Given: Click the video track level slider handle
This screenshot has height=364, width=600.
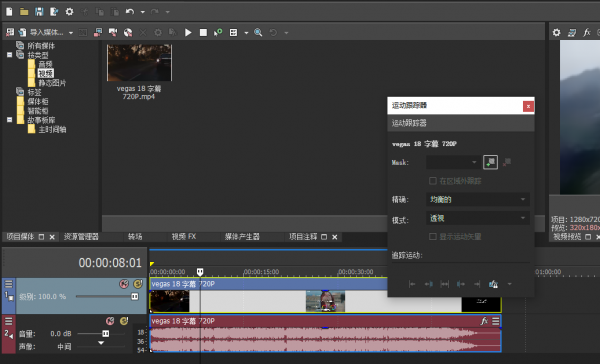Looking at the screenshot, I should pos(135,296).
